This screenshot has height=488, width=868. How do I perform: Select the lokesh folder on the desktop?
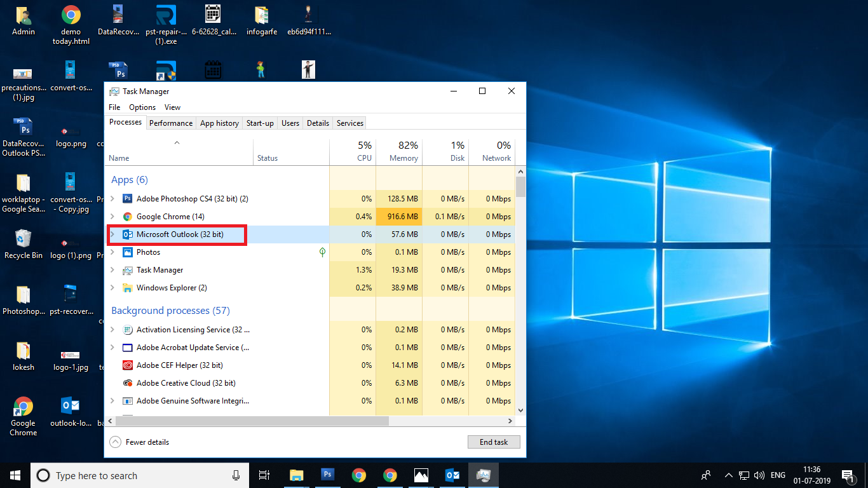[24, 356]
